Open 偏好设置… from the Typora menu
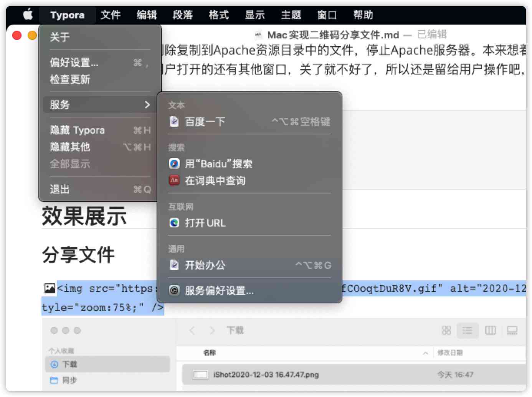Screen dimensions: 532x397 coord(100,62)
